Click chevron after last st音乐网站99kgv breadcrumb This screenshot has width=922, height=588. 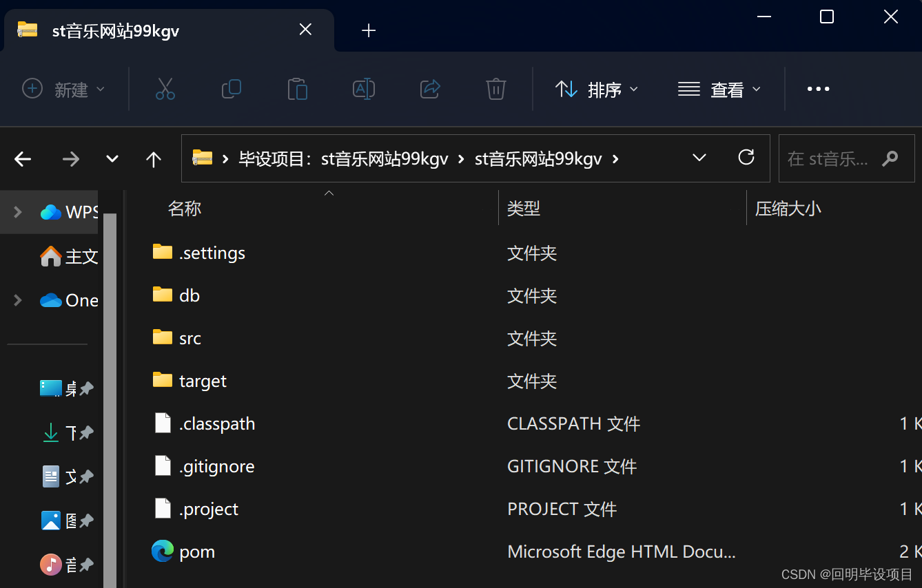pos(615,159)
